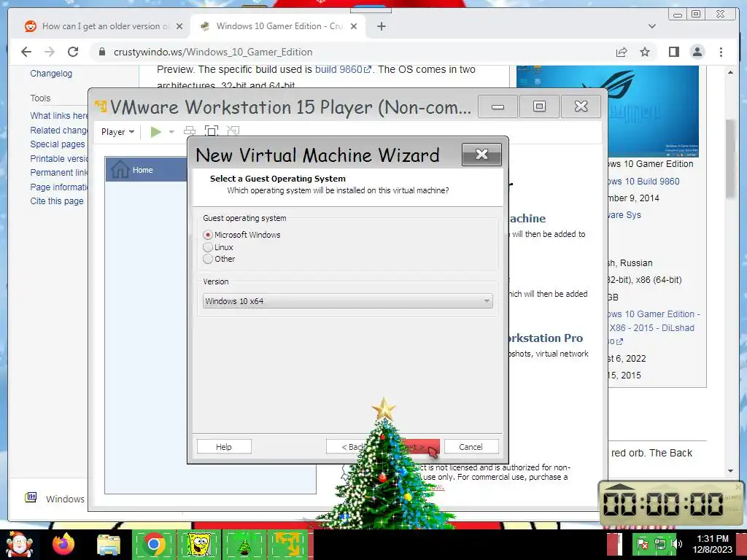Close the New Virtual Machine Wizard dialog

tap(481, 155)
